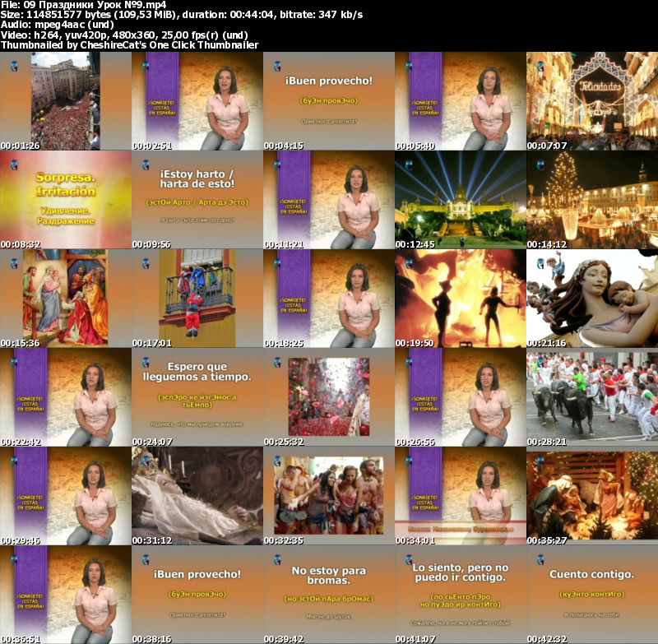Select the reclining statue thumbnail at 00:31:12
The height and width of the screenshot is (644, 658).
point(197,496)
